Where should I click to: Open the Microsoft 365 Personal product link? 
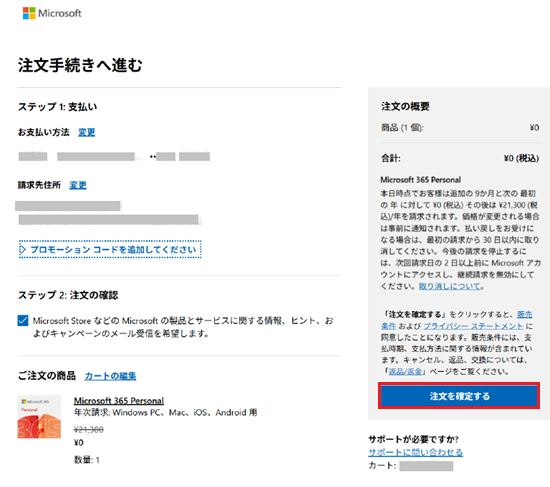pyautogui.click(x=119, y=400)
